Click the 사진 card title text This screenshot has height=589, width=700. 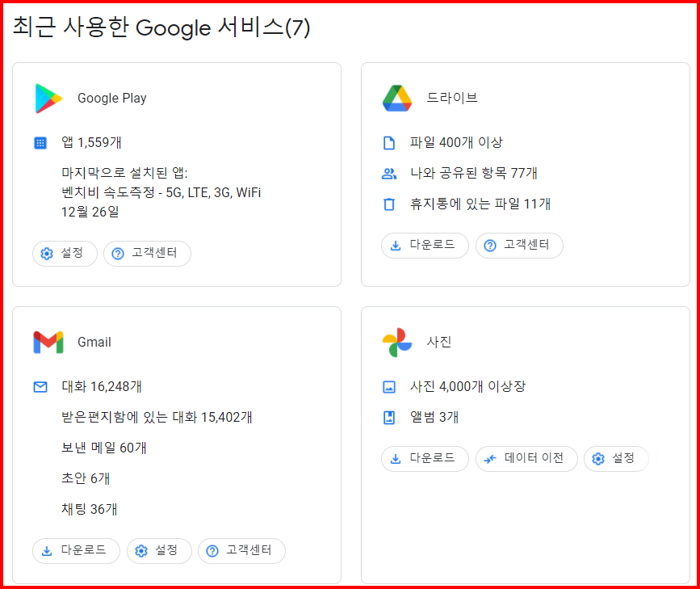439,343
